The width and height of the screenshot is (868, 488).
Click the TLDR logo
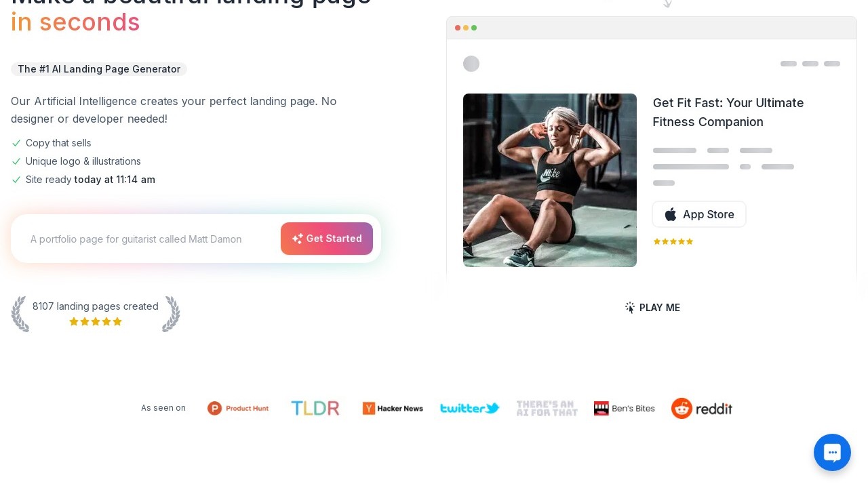[x=315, y=408]
